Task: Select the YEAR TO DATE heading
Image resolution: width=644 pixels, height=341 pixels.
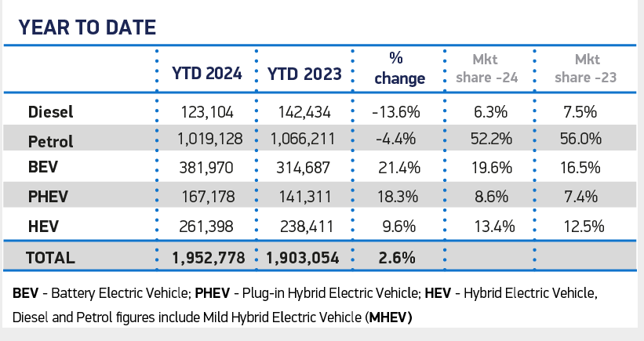Action: pos(87,28)
